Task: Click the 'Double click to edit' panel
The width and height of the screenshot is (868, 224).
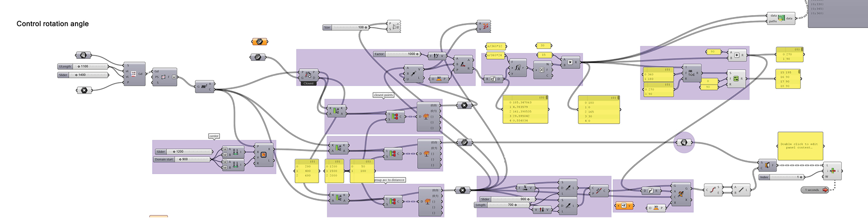Action: coord(800,146)
